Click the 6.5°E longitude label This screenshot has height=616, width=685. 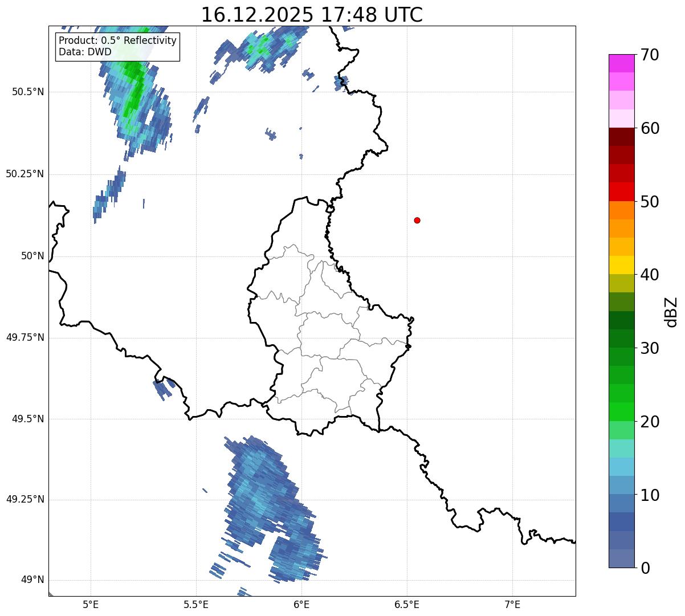click(407, 604)
